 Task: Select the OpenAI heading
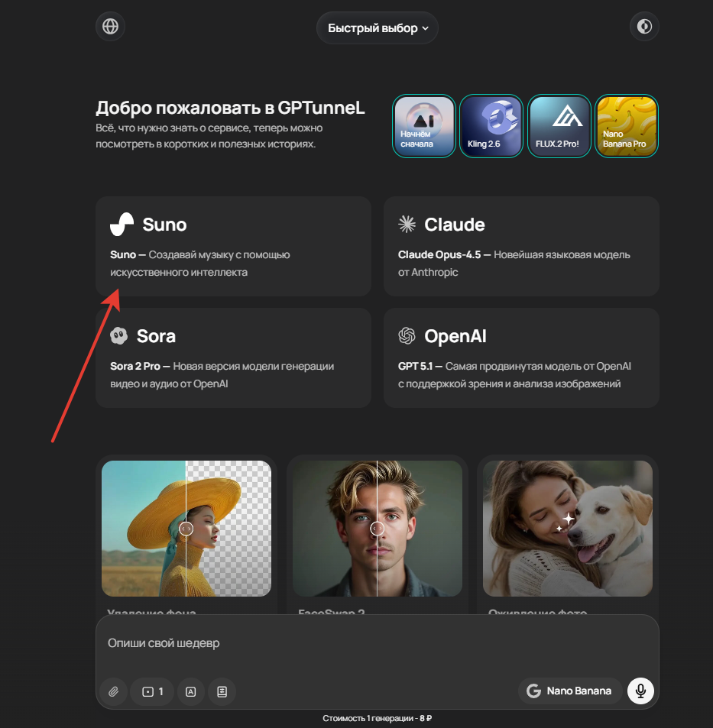click(455, 336)
